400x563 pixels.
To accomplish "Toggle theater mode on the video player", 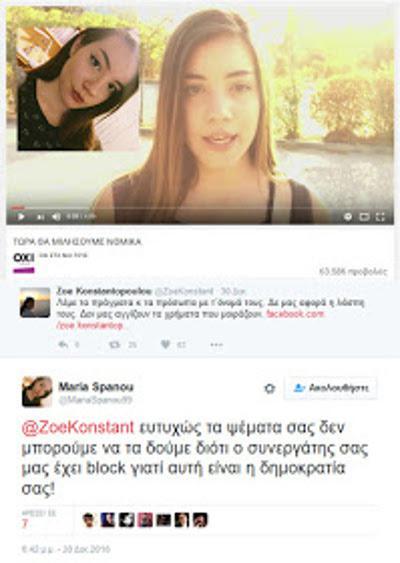I will 364,217.
